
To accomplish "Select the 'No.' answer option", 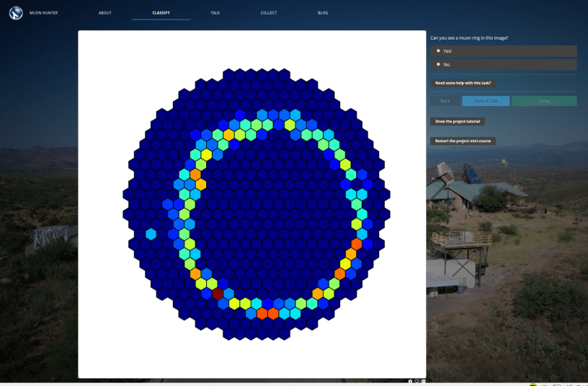I will click(503, 64).
